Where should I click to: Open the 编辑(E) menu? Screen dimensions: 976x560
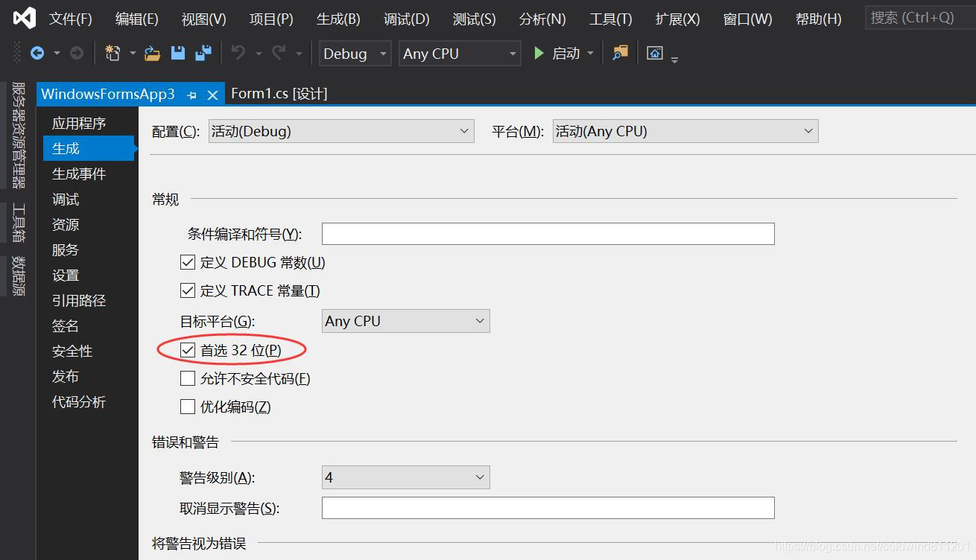pyautogui.click(x=137, y=19)
